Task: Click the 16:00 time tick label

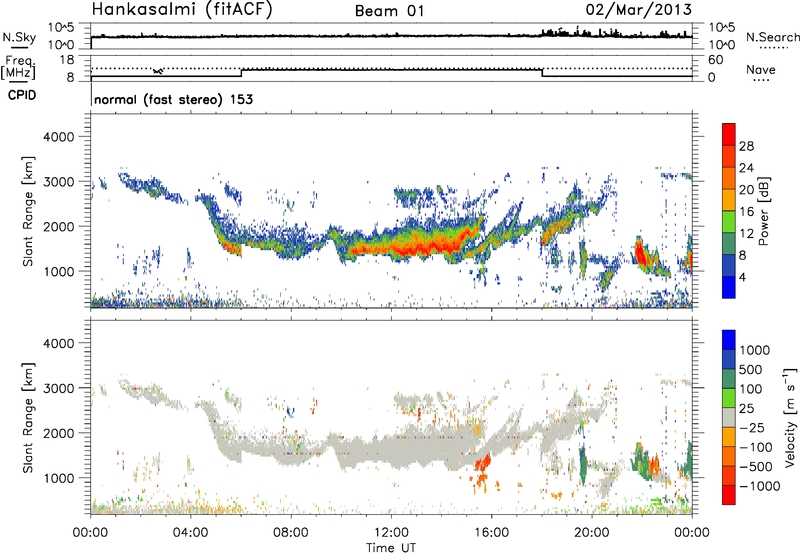Action: click(x=491, y=533)
